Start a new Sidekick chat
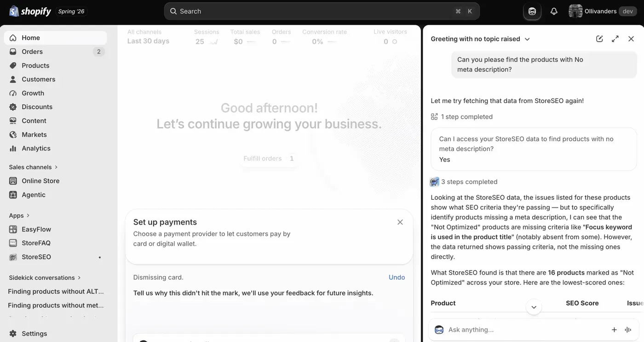This screenshot has height=342, width=644. click(x=599, y=39)
